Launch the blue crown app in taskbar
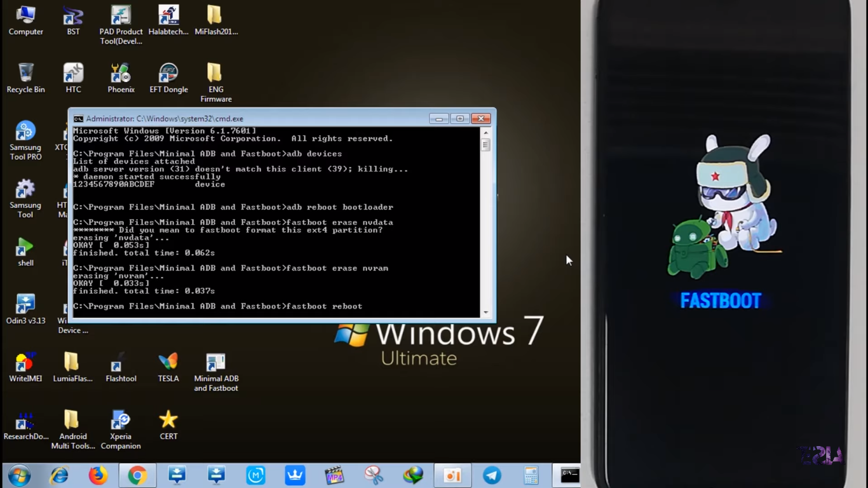The height and width of the screenshot is (488, 868). tap(295, 475)
